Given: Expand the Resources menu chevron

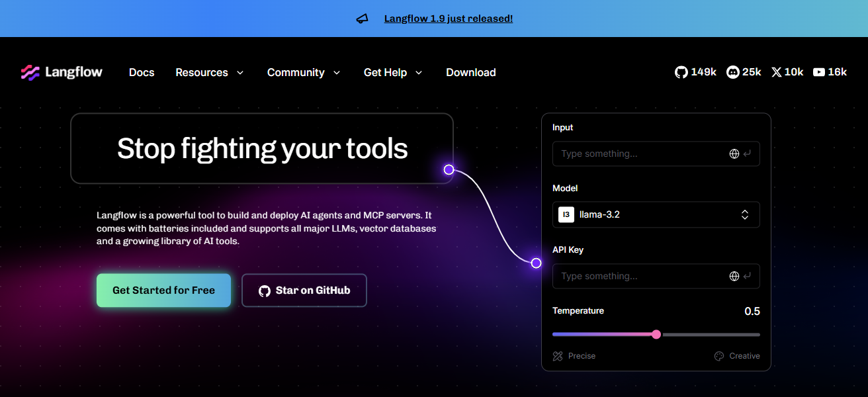Looking at the screenshot, I should (239, 73).
